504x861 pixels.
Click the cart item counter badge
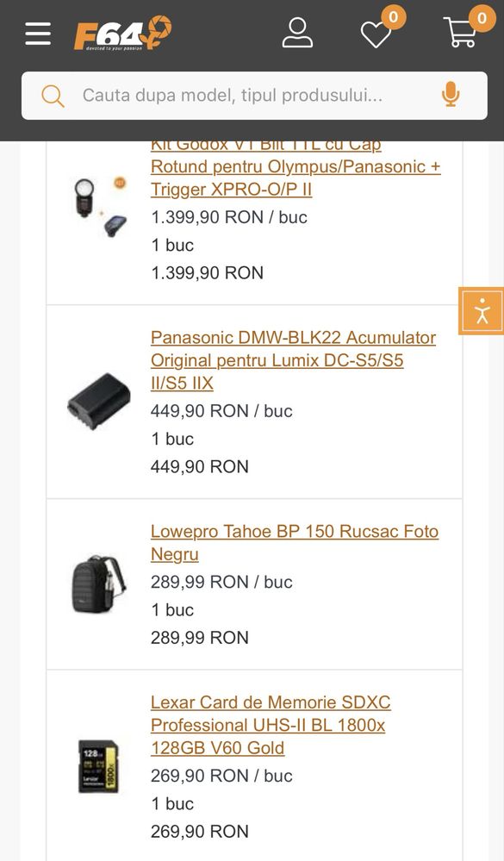482,18
